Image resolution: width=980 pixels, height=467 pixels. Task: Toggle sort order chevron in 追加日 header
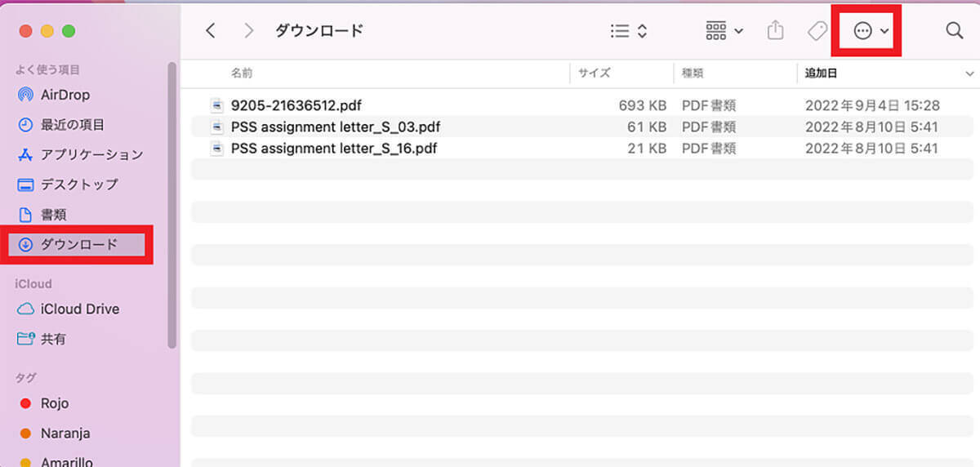pyautogui.click(x=969, y=74)
